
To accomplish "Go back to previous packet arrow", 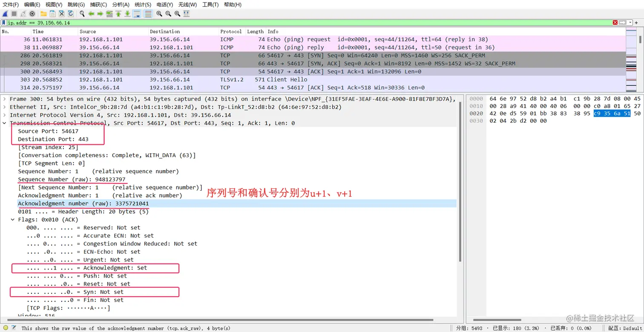I will pyautogui.click(x=91, y=14).
